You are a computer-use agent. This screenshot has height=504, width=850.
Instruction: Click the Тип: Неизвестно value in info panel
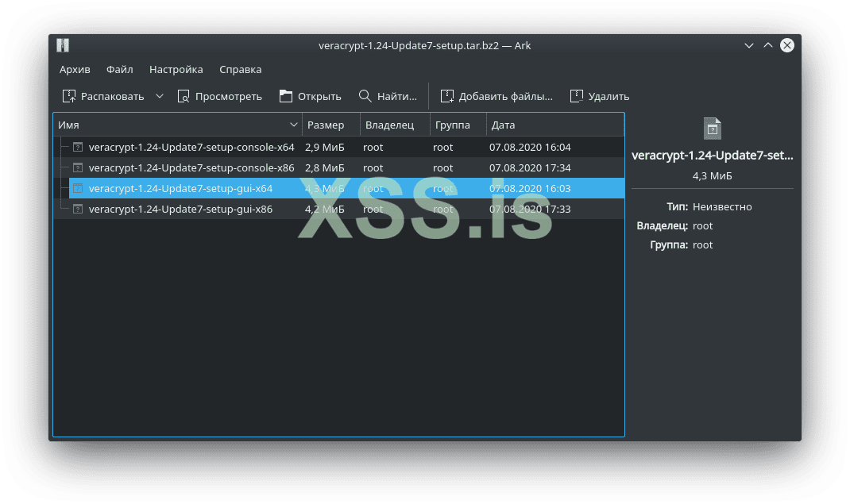[x=722, y=207]
